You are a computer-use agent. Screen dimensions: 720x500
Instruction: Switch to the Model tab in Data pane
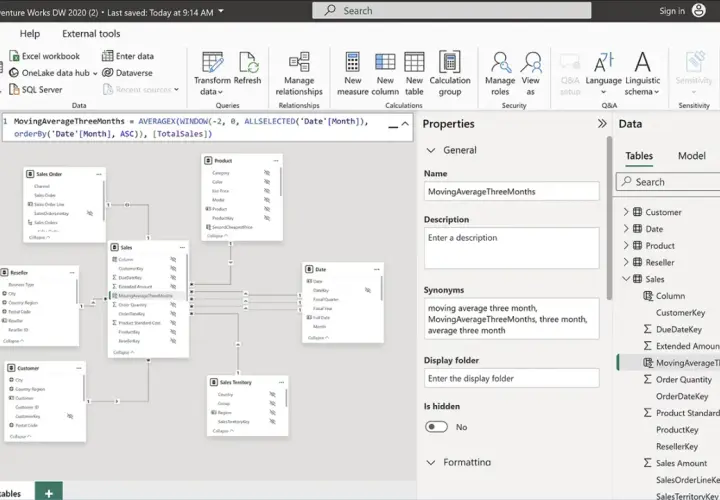point(692,156)
